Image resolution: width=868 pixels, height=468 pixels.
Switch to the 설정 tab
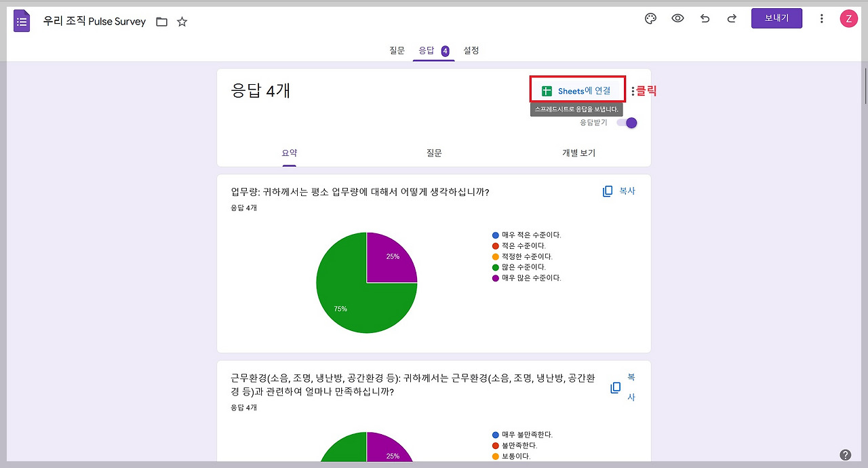coord(471,50)
